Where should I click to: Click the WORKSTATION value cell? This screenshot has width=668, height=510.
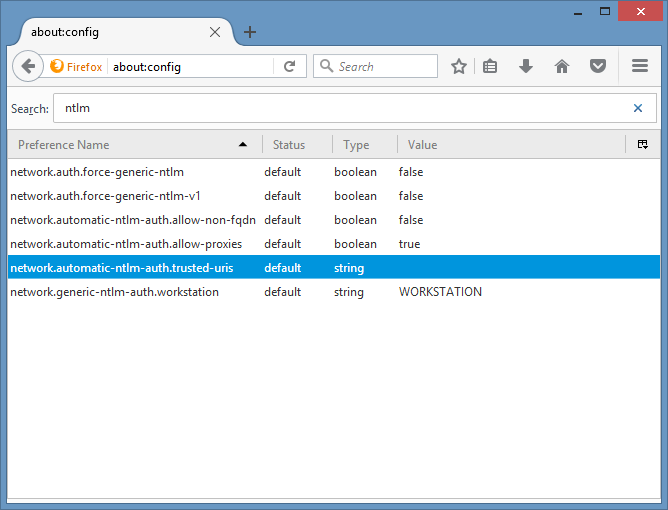(x=441, y=292)
